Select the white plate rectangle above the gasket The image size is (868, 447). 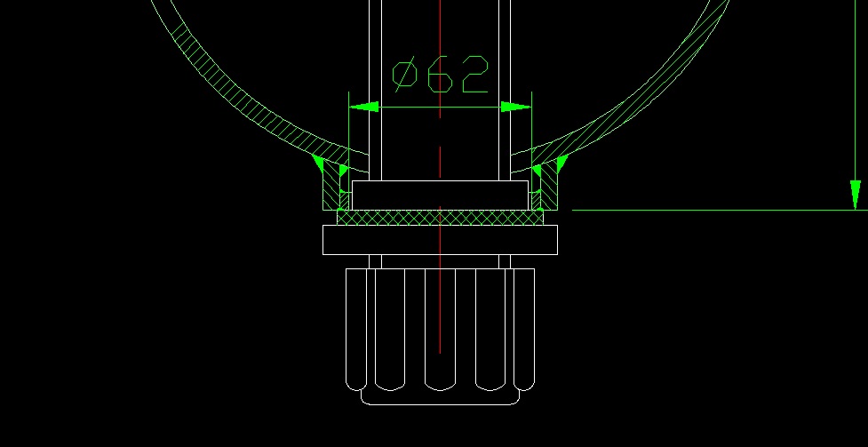click(440, 195)
